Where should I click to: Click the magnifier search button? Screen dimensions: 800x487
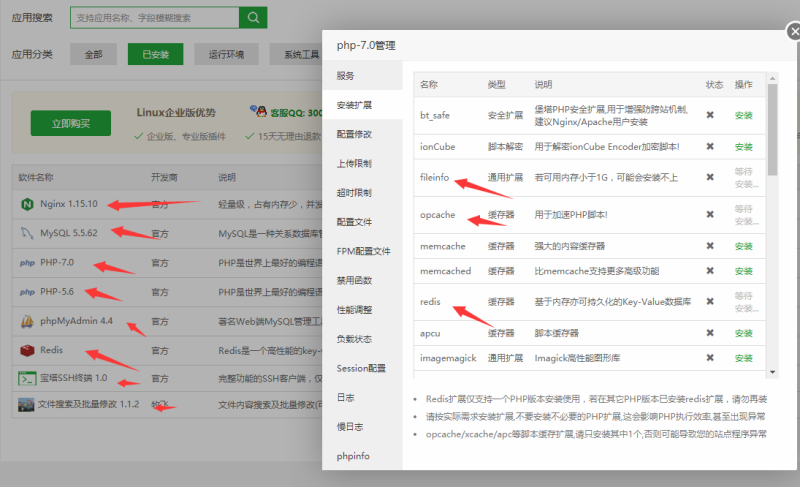pyautogui.click(x=254, y=18)
